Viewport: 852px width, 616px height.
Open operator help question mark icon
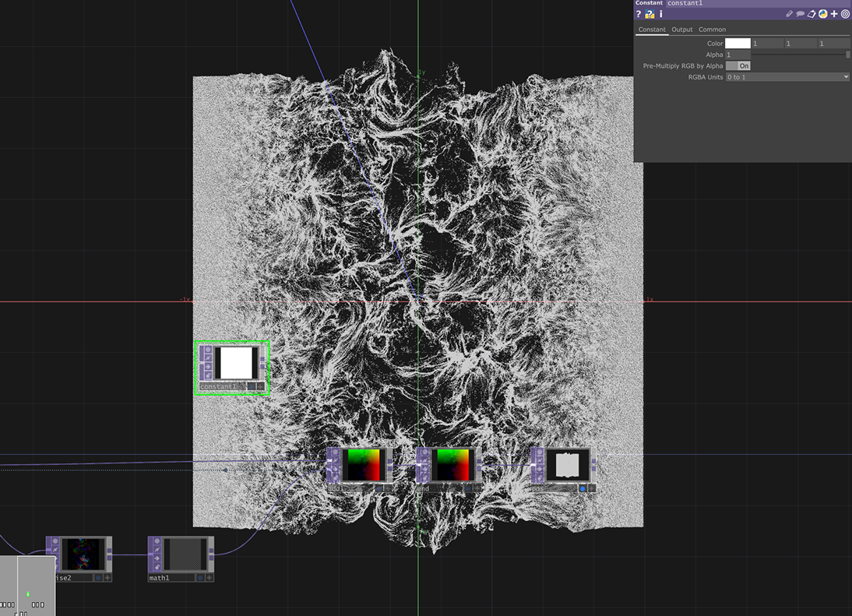[x=639, y=14]
